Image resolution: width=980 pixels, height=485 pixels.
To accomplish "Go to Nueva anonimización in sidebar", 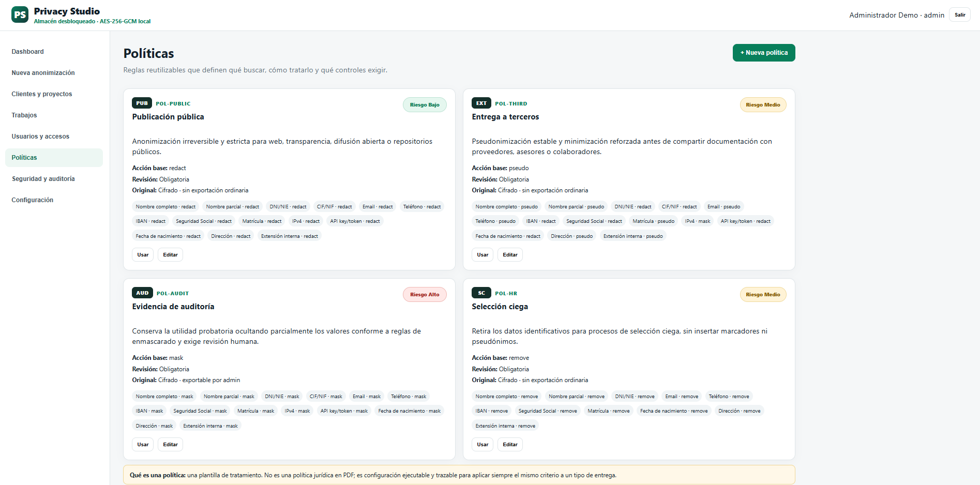I will coord(54,73).
